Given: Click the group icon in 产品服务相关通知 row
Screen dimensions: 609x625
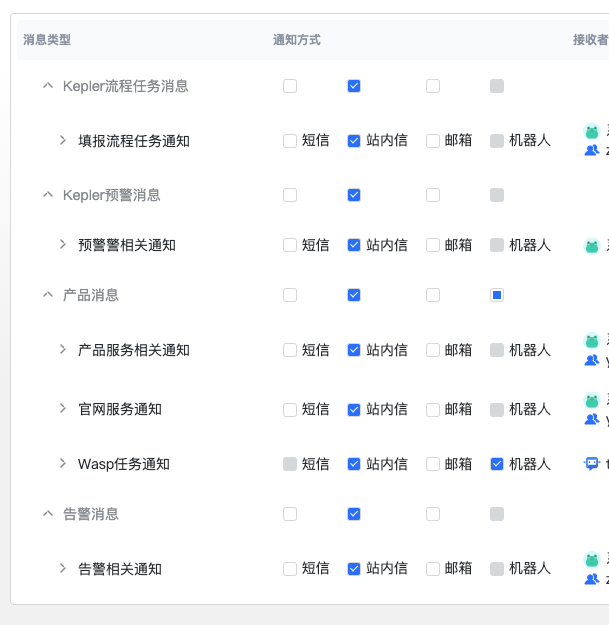Looking at the screenshot, I should tap(592, 360).
